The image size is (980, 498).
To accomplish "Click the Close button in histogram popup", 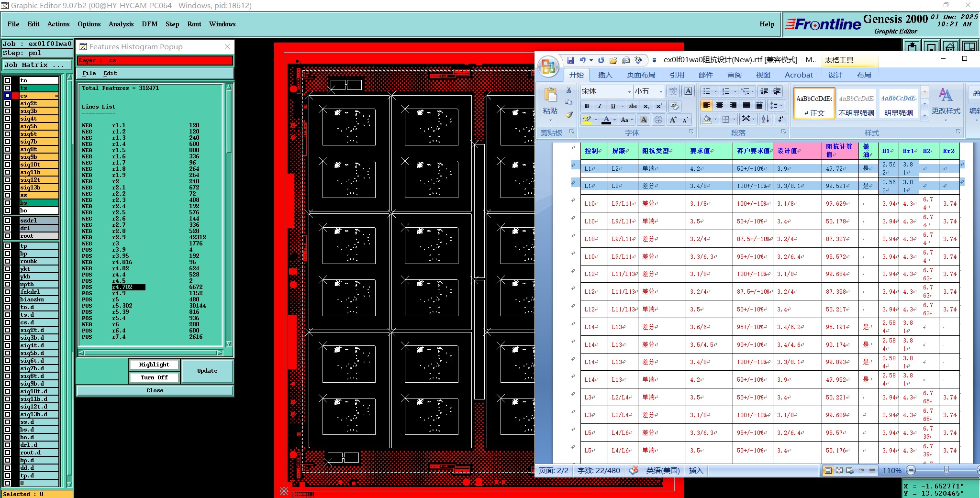I will click(x=155, y=390).
